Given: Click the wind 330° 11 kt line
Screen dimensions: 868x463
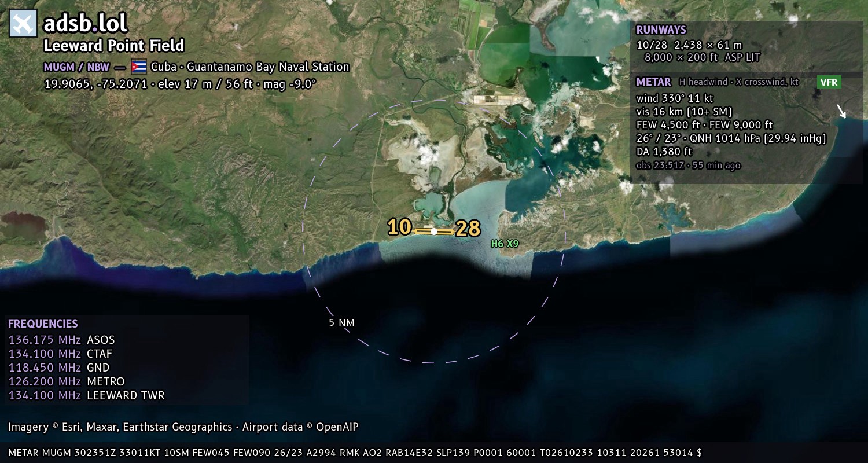Looking at the screenshot, I should (675, 98).
